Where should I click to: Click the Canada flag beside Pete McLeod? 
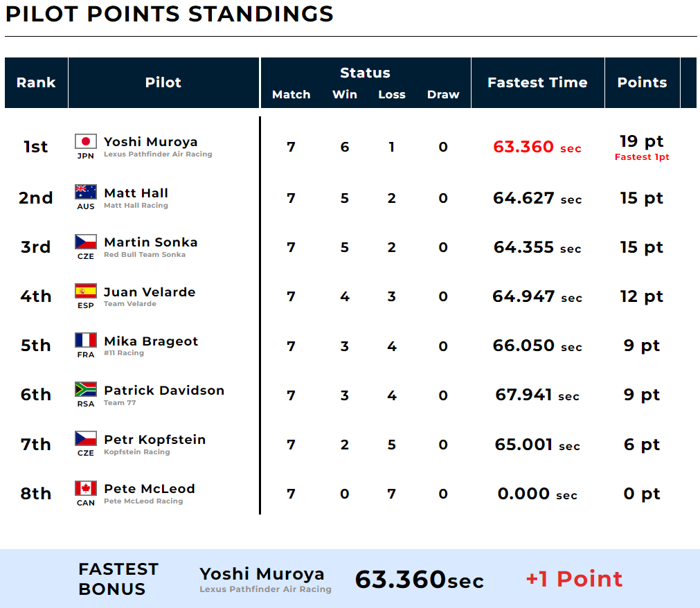point(86,489)
